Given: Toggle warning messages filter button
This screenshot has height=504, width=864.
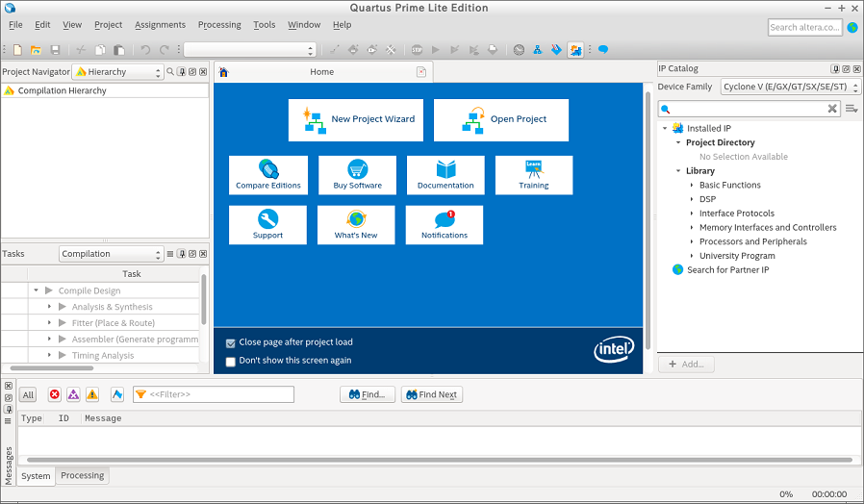Looking at the screenshot, I should click(x=92, y=394).
